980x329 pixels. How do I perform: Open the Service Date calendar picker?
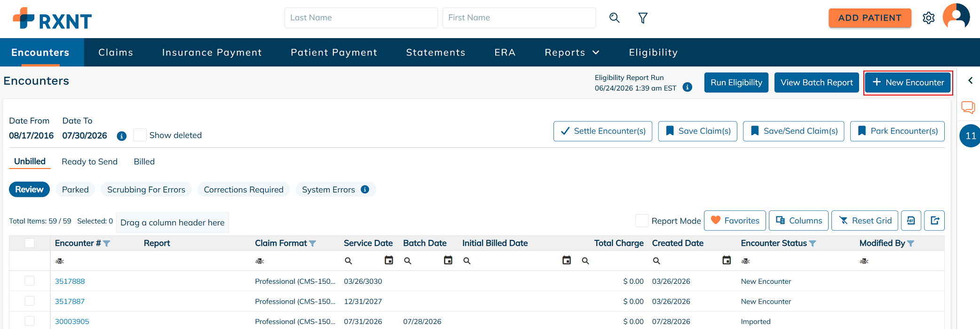pos(389,260)
